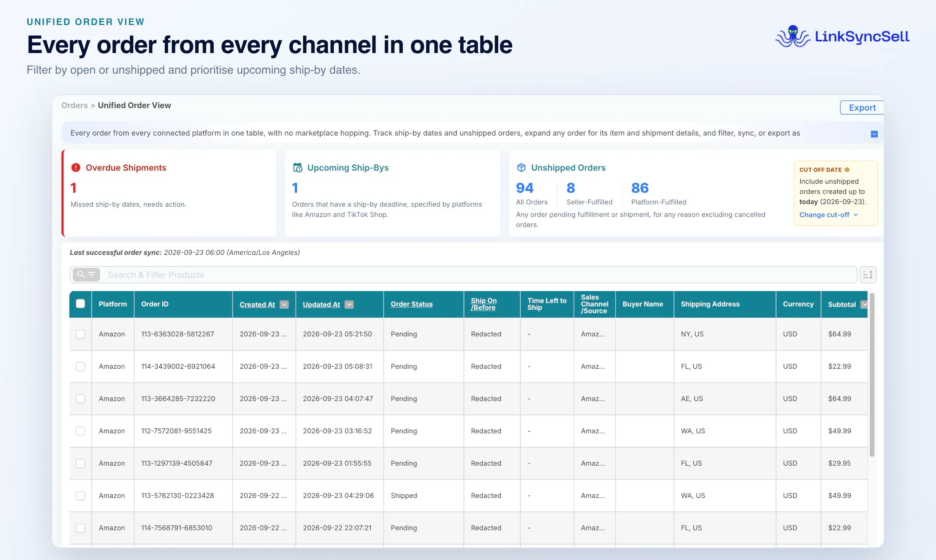Open the Overdue Shipments count 1
The height and width of the screenshot is (560, 936).
point(74,188)
